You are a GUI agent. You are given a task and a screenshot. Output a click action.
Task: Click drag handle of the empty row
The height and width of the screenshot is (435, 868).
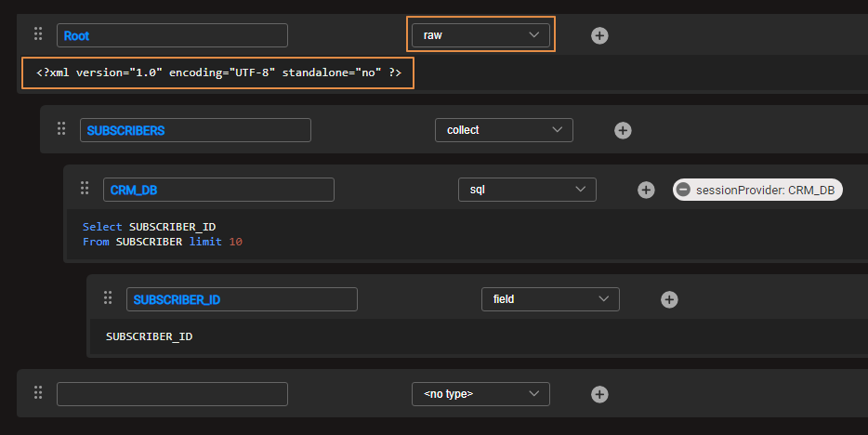click(x=38, y=393)
